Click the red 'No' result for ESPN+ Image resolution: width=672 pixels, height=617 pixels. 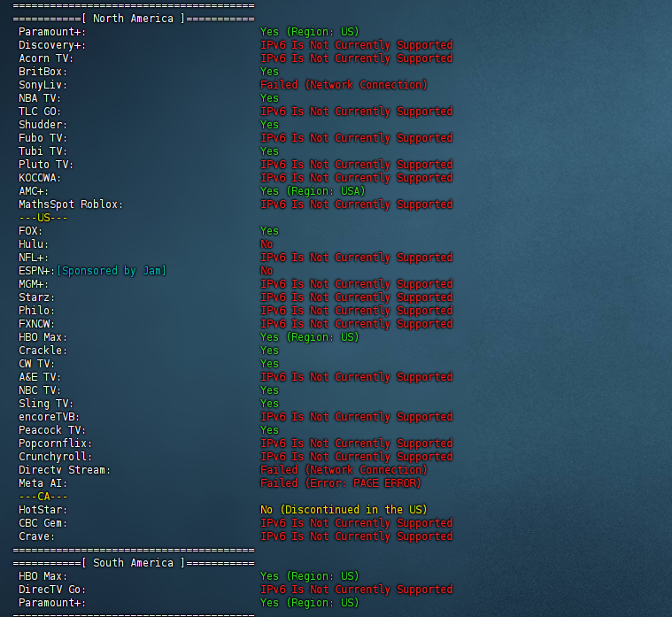pos(266,271)
